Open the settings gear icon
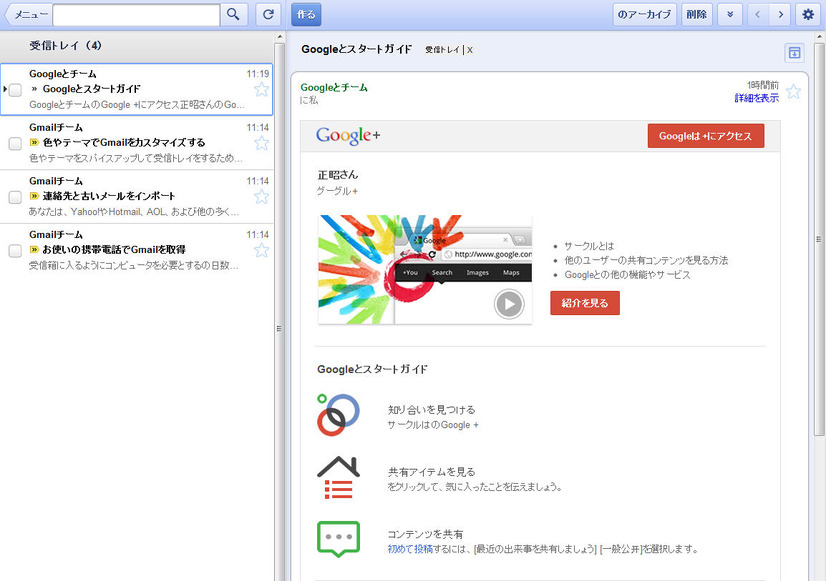This screenshot has height=581, width=826. (808, 14)
